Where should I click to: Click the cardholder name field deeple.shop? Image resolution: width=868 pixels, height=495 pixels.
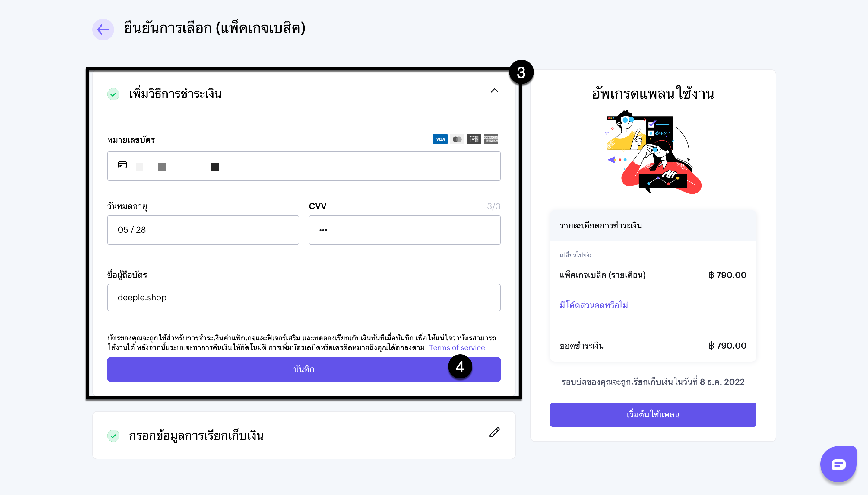[x=303, y=298]
